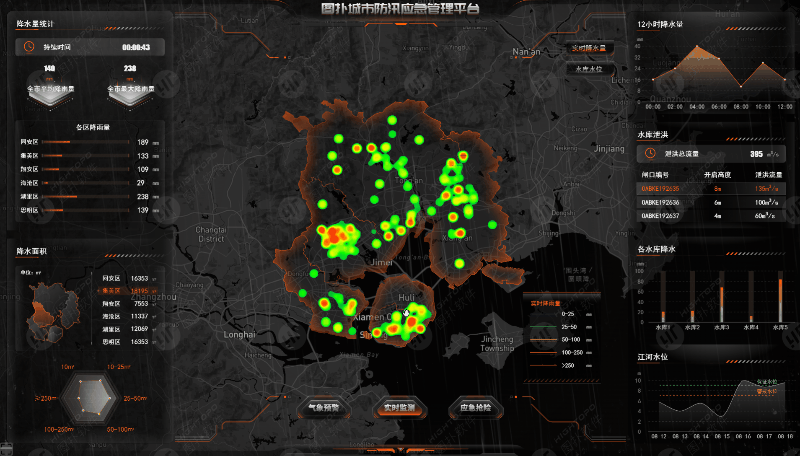Toggle the 实时降水量 map layer

589,47
